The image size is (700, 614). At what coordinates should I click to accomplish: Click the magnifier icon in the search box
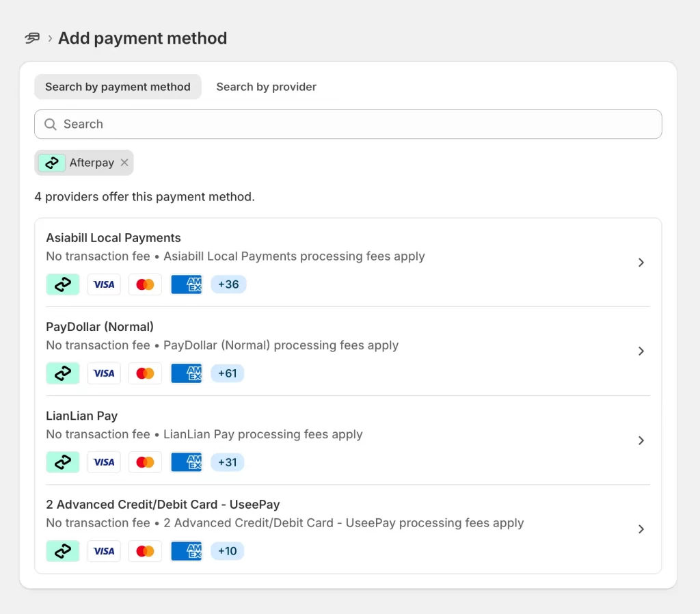pos(50,124)
